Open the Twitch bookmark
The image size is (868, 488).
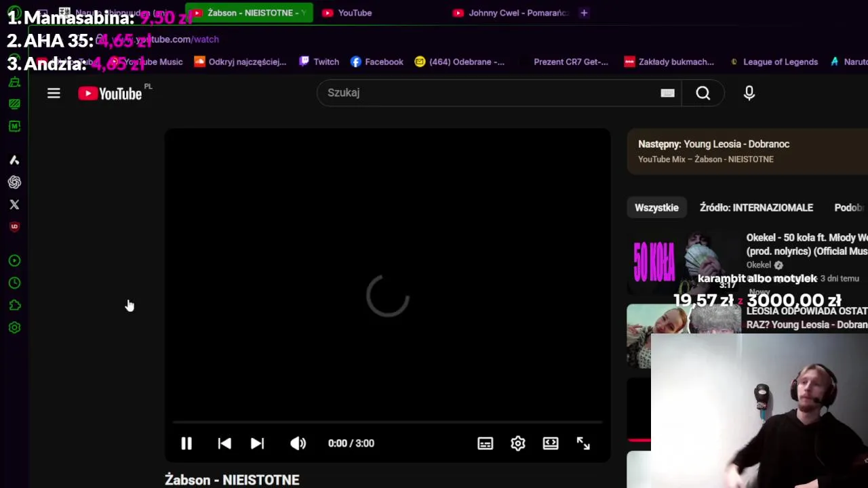(319, 62)
